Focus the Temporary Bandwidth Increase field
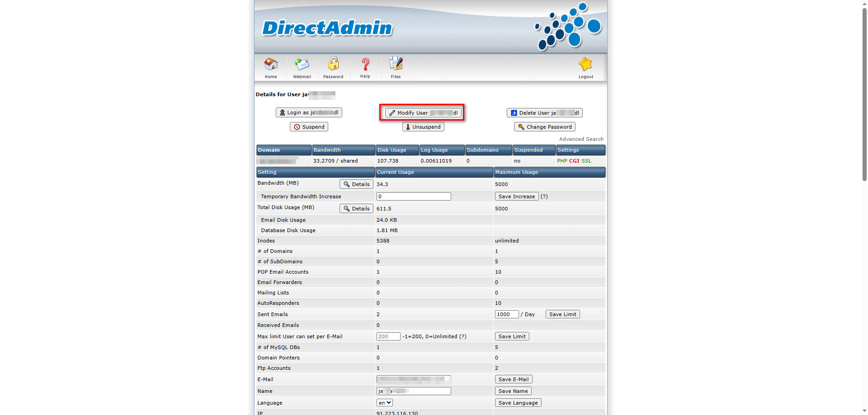Image resolution: width=868 pixels, height=415 pixels. coord(413,196)
